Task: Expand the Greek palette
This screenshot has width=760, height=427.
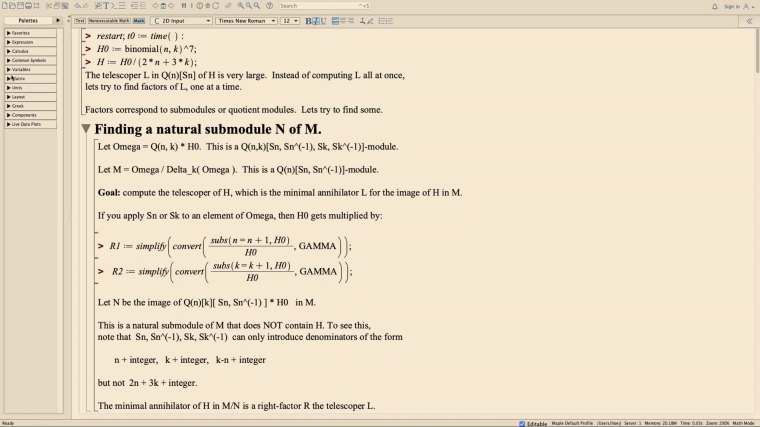Action: [31, 106]
